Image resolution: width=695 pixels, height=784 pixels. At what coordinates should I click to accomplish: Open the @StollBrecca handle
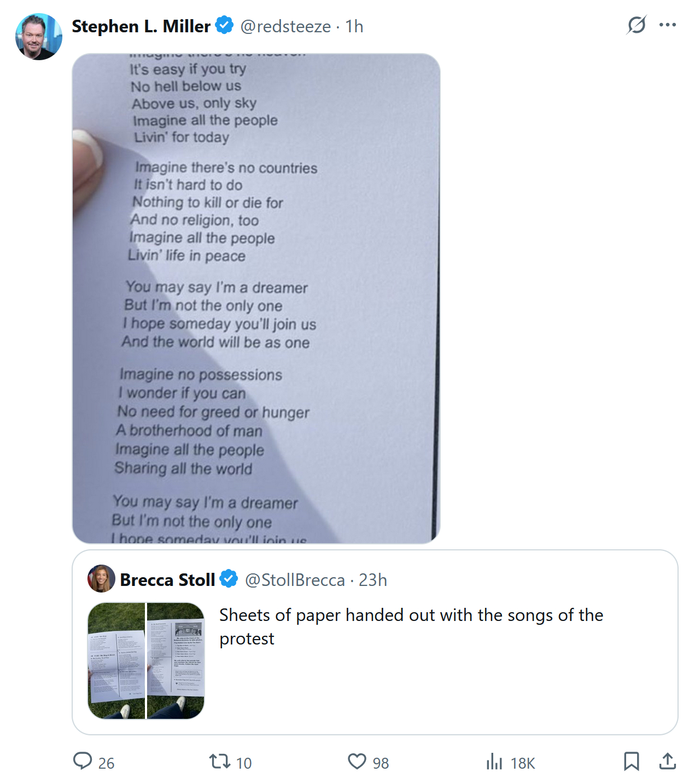295,580
